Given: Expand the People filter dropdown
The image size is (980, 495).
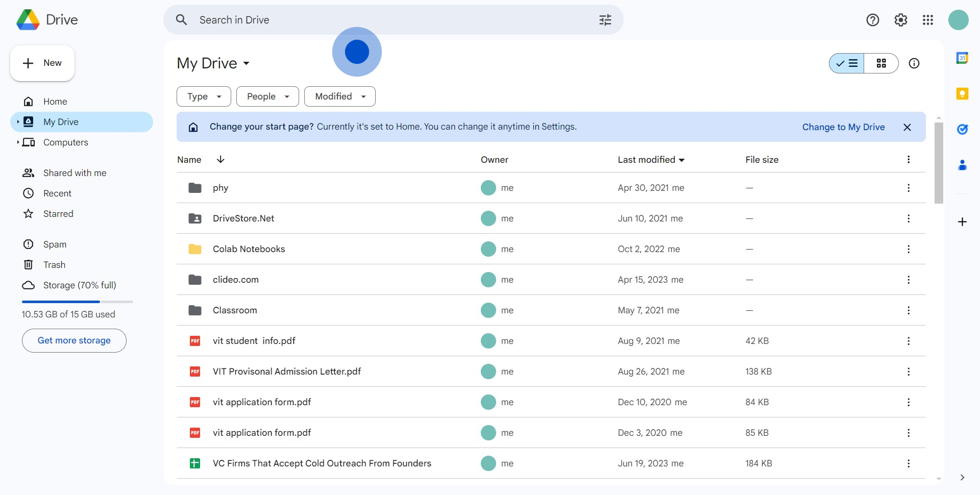Looking at the screenshot, I should tap(267, 96).
